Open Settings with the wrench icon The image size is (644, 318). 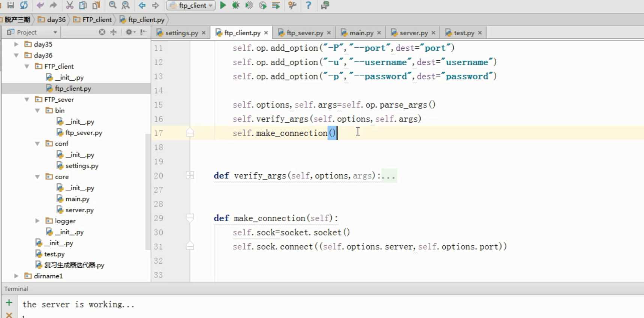[292, 5]
